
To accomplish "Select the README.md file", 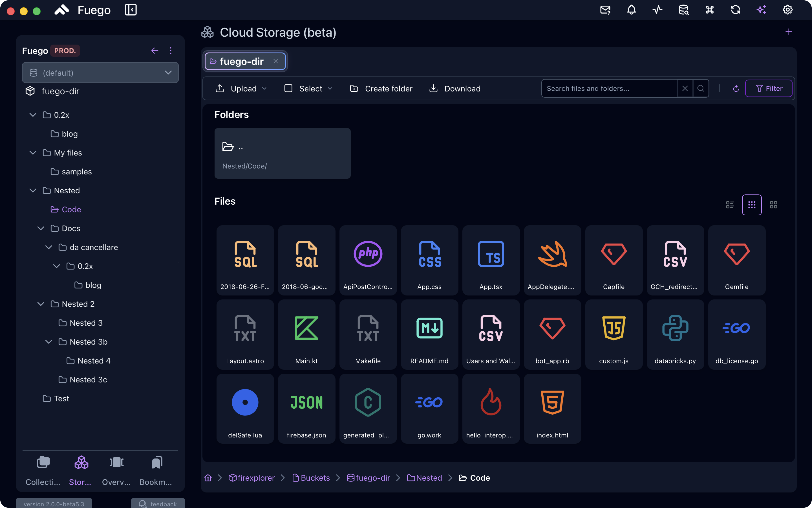I will pos(429,335).
